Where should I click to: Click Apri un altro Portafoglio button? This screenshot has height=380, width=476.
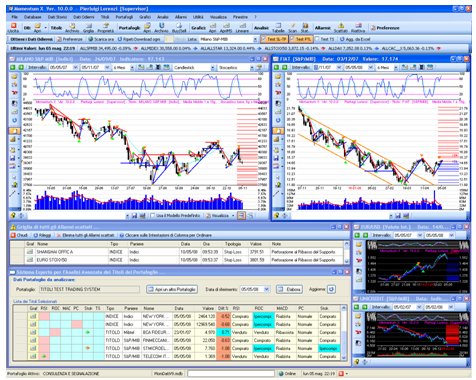pyautogui.click(x=172, y=289)
